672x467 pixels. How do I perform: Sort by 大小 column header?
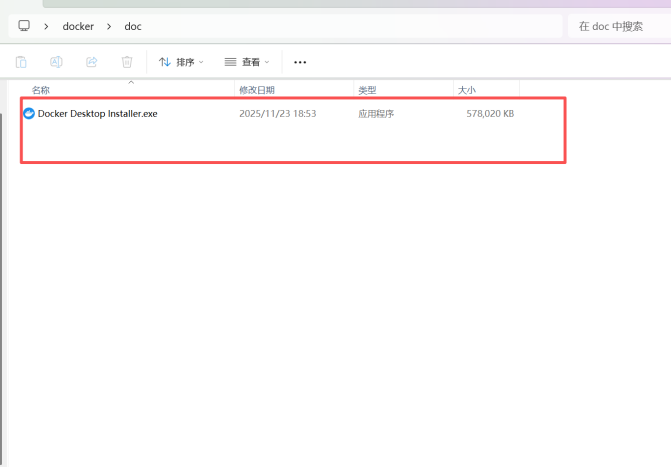(467, 90)
